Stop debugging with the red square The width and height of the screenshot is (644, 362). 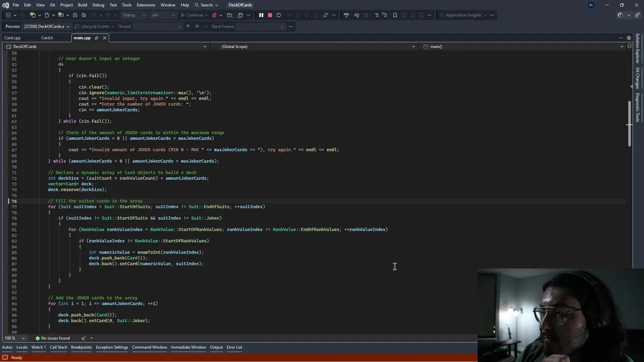pos(270,15)
